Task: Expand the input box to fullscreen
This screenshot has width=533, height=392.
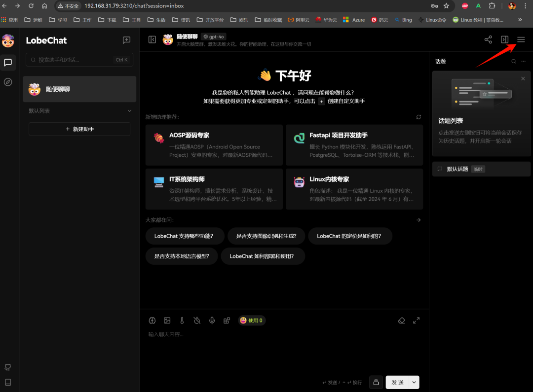Action: [417, 321]
